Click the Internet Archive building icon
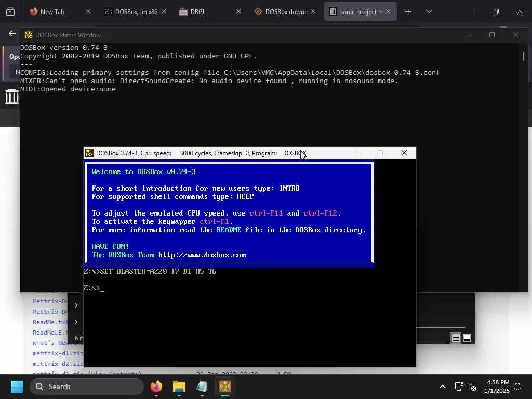 (x=12, y=97)
